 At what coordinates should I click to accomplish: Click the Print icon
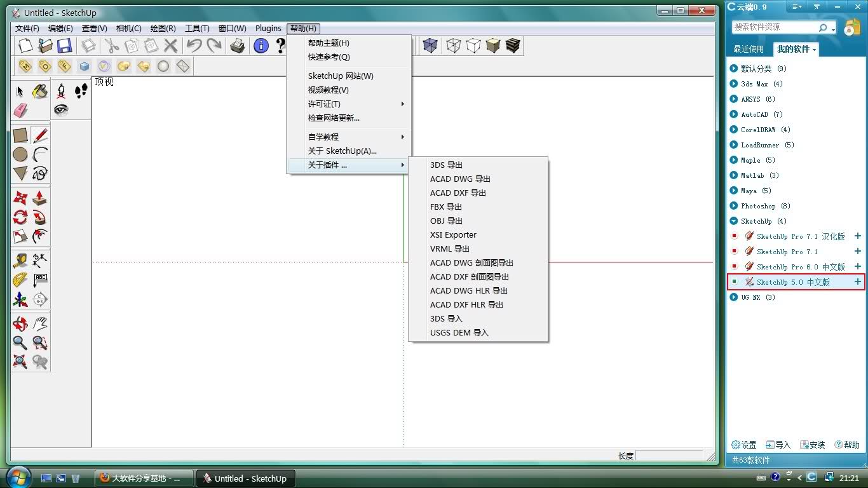(x=238, y=46)
